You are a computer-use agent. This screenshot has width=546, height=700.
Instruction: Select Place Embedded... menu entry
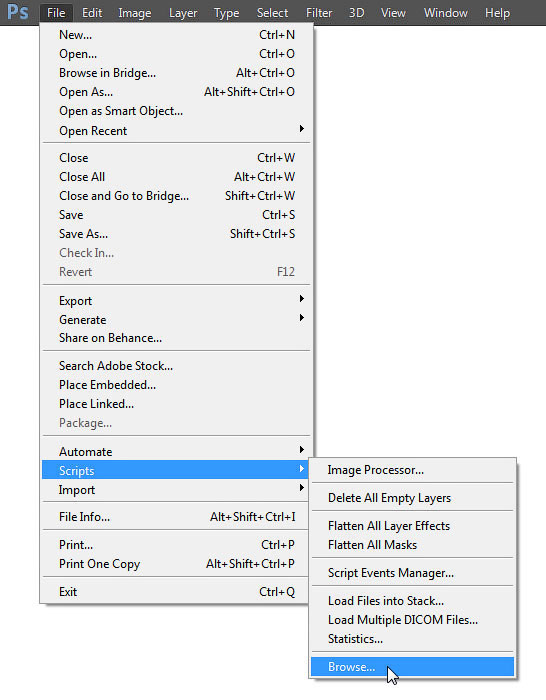(x=176, y=385)
